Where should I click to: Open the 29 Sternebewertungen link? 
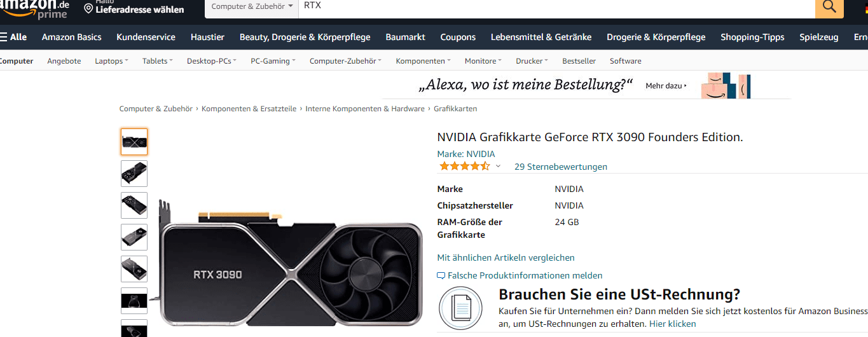[x=561, y=167]
